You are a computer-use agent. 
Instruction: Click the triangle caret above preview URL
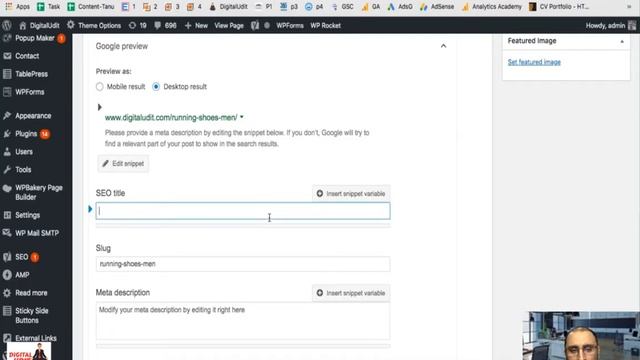[99, 107]
